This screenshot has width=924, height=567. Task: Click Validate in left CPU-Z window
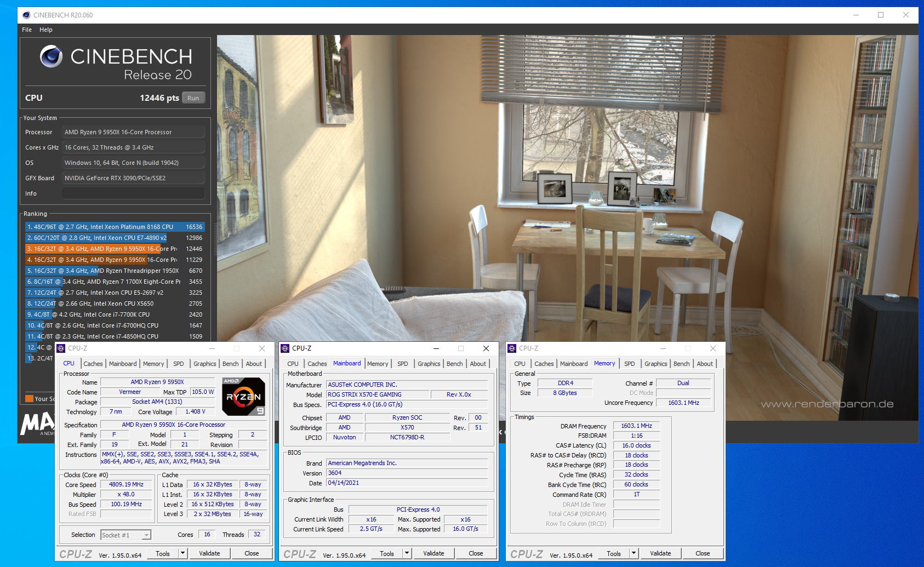(209, 553)
